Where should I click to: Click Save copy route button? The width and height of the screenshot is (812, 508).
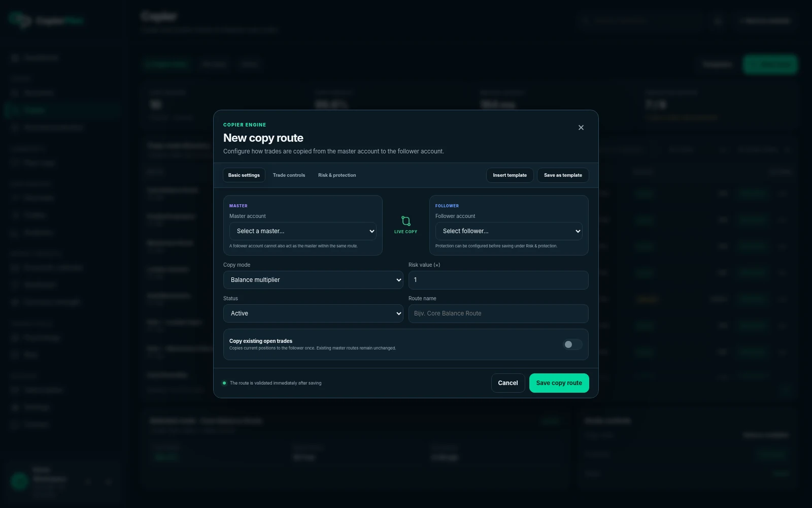(x=559, y=383)
